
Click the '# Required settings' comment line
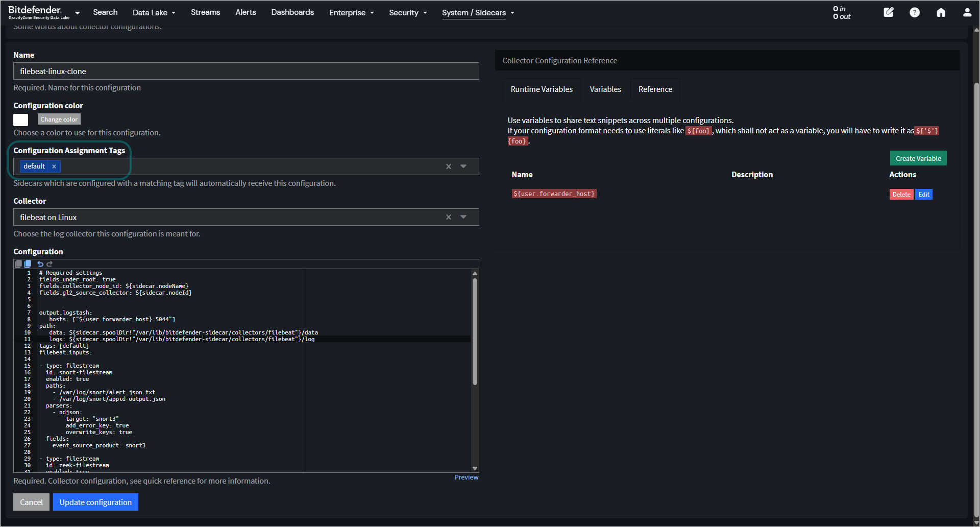[70, 273]
